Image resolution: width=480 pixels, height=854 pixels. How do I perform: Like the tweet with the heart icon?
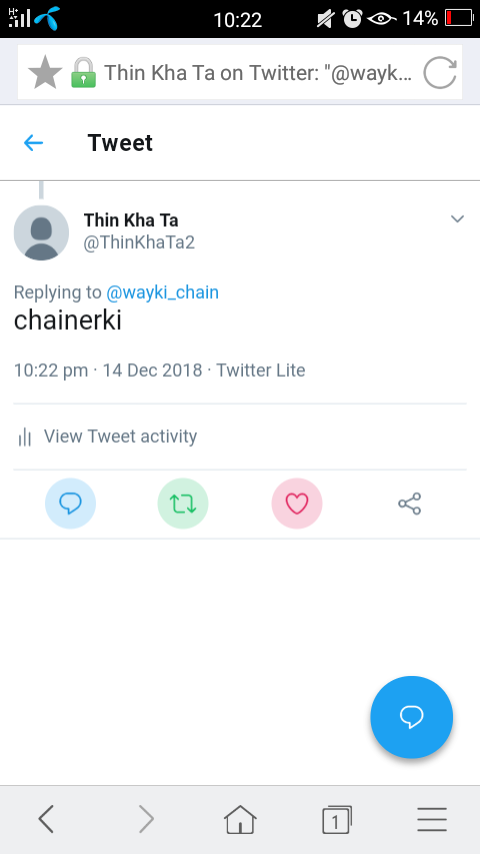(297, 504)
